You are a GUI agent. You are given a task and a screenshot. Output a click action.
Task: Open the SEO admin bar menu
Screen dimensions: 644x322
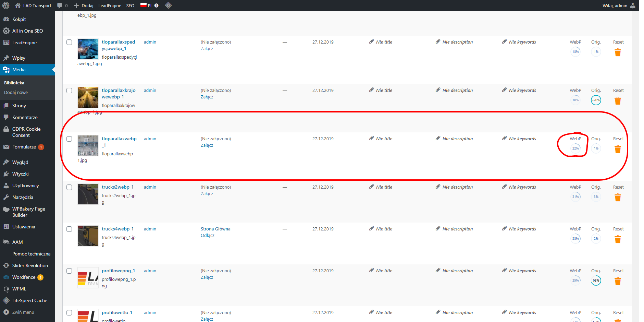pos(130,5)
